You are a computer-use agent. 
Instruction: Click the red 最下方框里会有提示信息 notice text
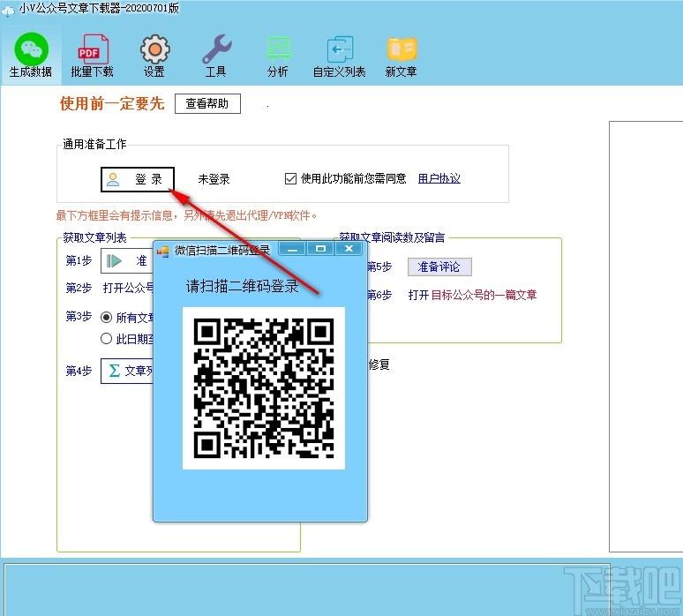click(x=186, y=215)
